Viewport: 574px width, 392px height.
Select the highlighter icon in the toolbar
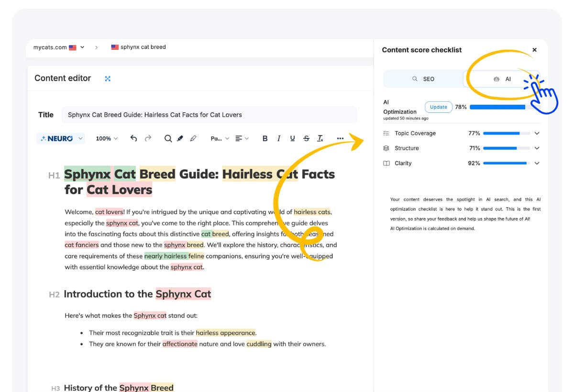pyautogui.click(x=180, y=139)
